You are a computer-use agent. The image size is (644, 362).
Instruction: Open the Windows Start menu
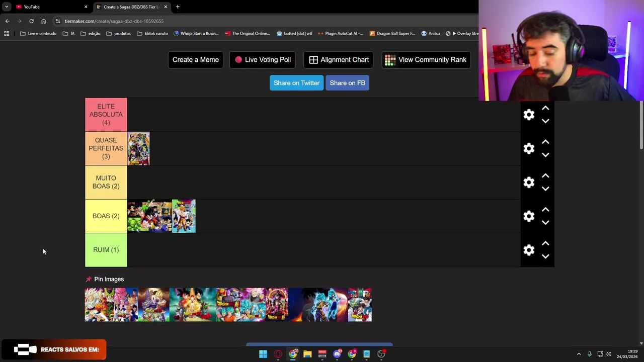point(263,354)
